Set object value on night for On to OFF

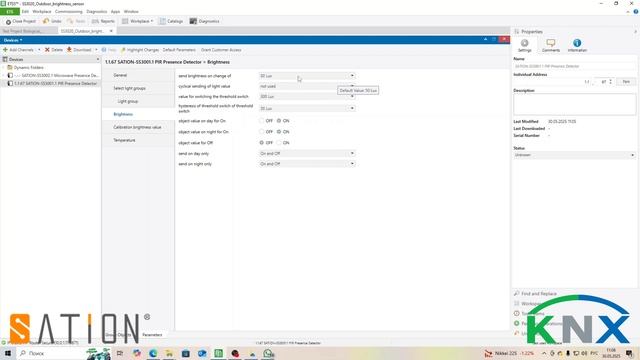[x=262, y=132]
